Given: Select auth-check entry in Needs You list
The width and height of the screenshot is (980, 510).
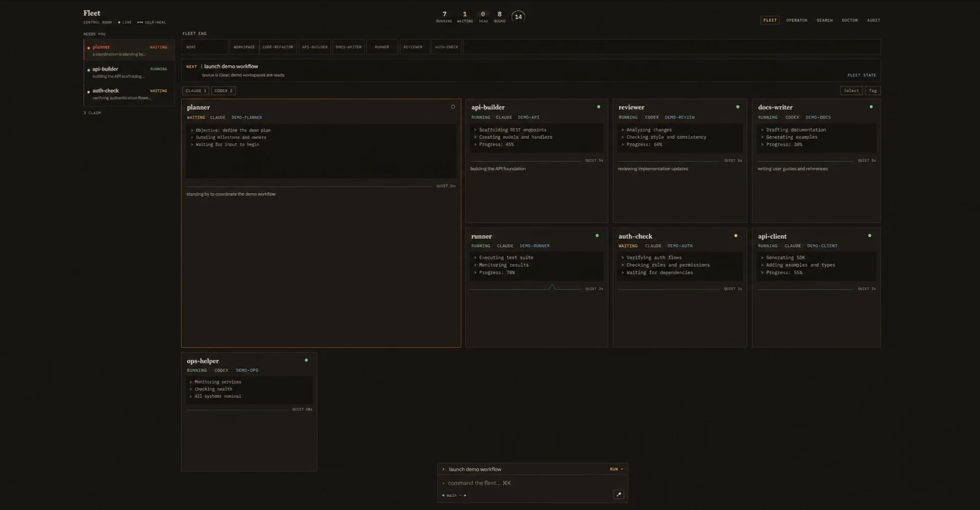Looking at the screenshot, I should [129, 94].
